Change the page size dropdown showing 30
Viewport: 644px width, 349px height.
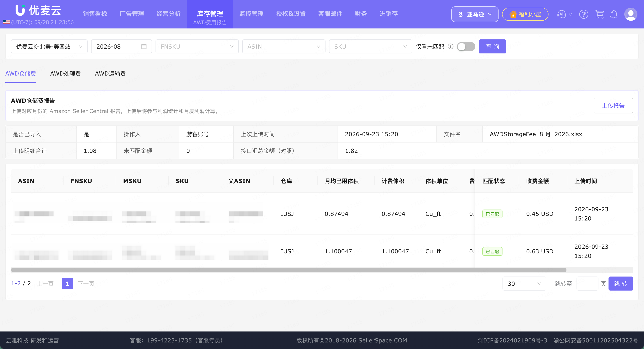tap(524, 284)
